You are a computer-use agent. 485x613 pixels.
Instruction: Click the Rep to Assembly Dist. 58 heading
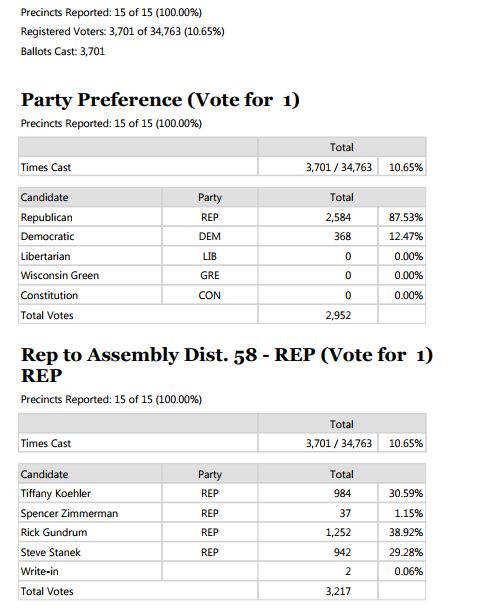pyautogui.click(x=227, y=365)
